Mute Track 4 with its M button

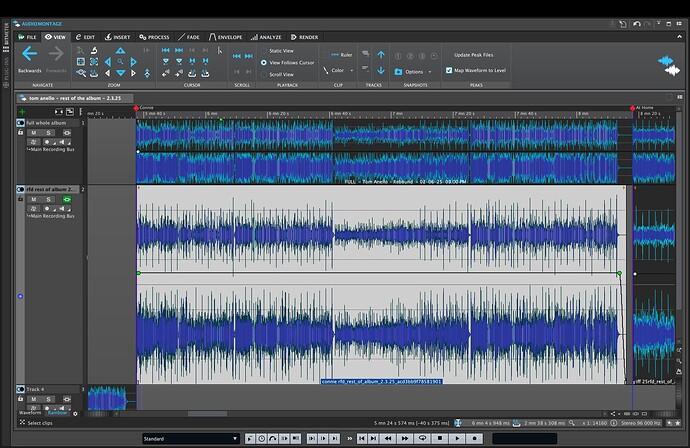33,399
